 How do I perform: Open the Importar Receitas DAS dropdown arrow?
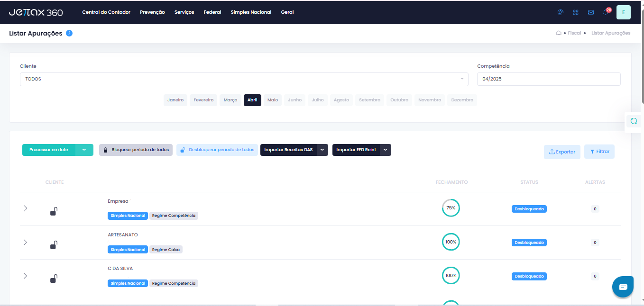coord(322,150)
